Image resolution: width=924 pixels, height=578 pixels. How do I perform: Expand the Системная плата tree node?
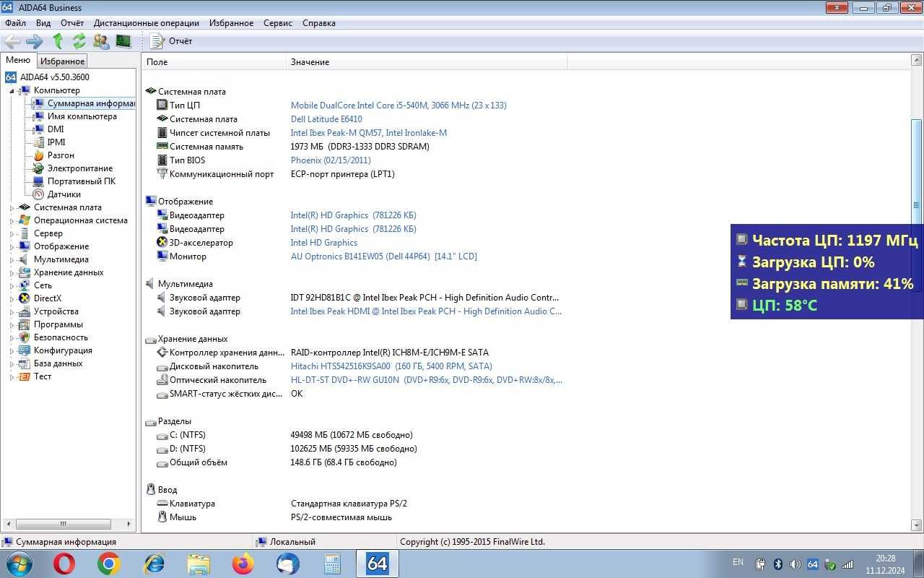(x=12, y=208)
